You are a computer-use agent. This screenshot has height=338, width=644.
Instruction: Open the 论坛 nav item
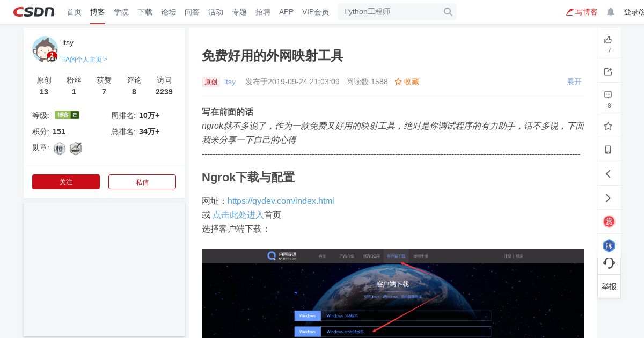tap(169, 12)
